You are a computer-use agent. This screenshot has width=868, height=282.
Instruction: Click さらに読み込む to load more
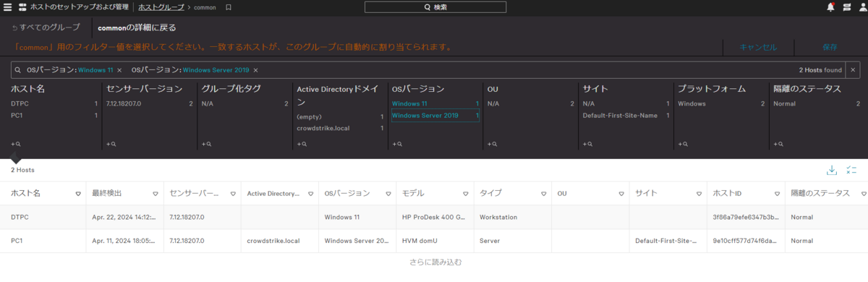pos(435,262)
